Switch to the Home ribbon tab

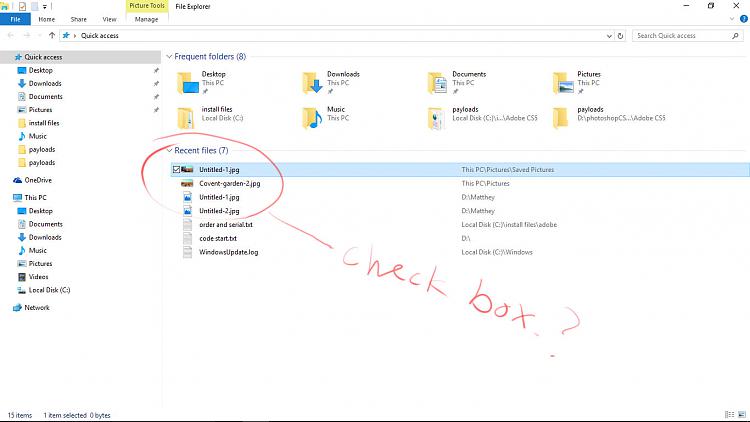46,19
